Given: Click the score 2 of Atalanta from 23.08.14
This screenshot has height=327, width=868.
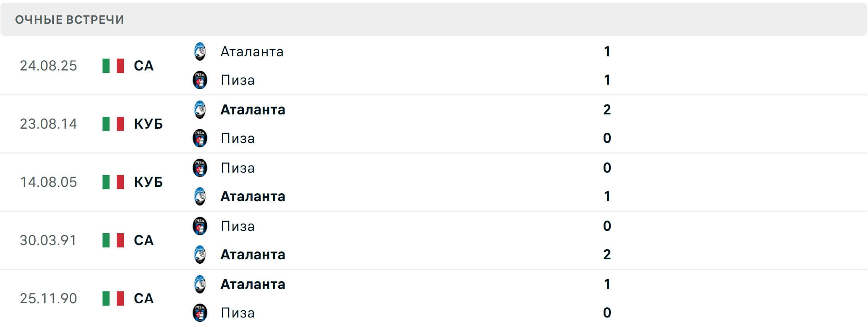Looking at the screenshot, I should (x=607, y=110).
